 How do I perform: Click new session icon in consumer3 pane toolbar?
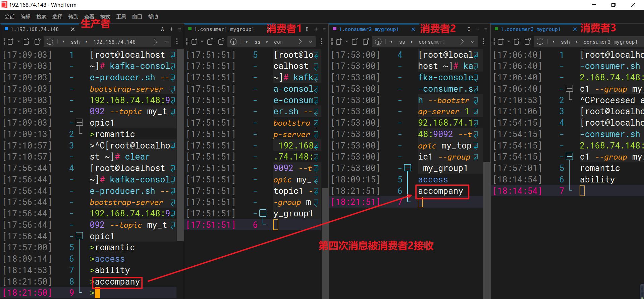point(500,42)
